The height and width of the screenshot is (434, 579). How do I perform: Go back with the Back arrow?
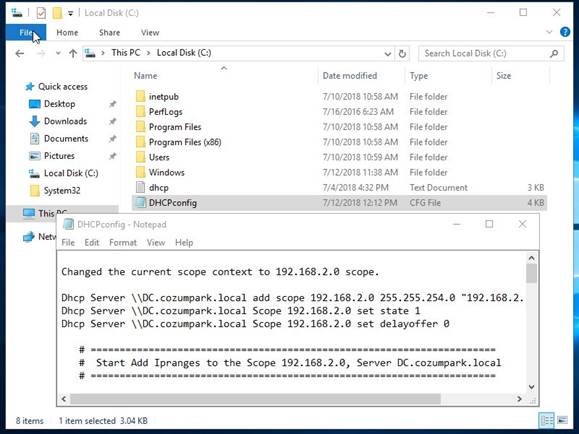click(x=20, y=54)
